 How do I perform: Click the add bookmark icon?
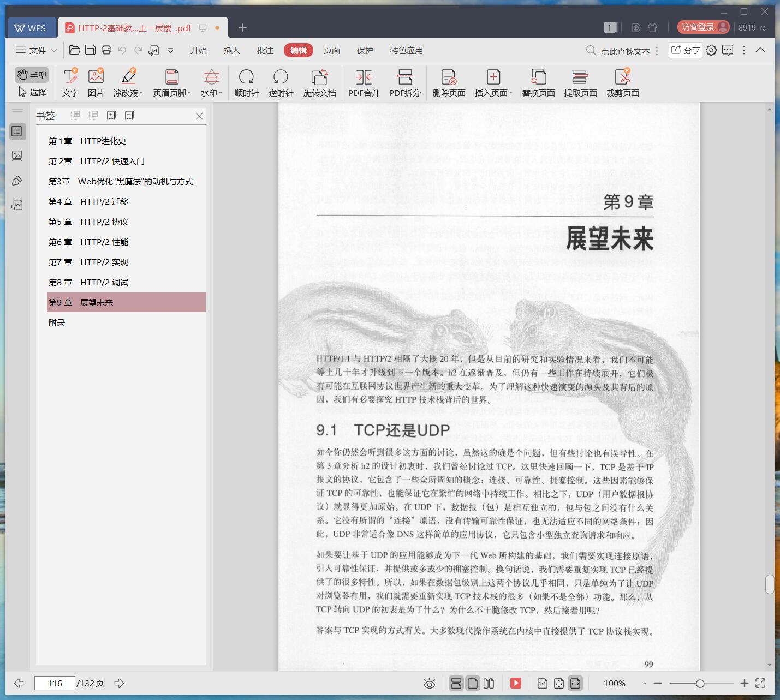[x=112, y=115]
